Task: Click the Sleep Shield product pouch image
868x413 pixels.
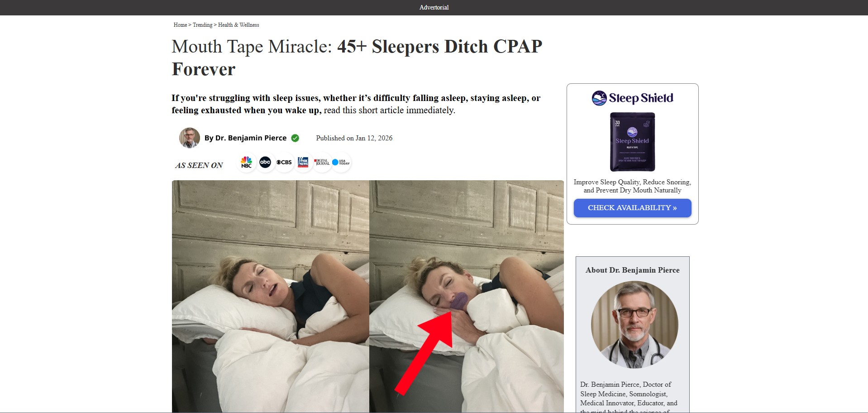Action: (632, 142)
